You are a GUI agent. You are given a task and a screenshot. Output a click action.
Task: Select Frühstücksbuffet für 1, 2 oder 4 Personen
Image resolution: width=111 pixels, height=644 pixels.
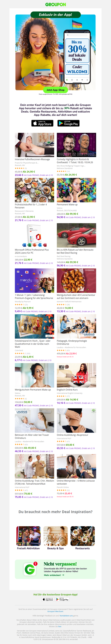[x=31, y=206]
